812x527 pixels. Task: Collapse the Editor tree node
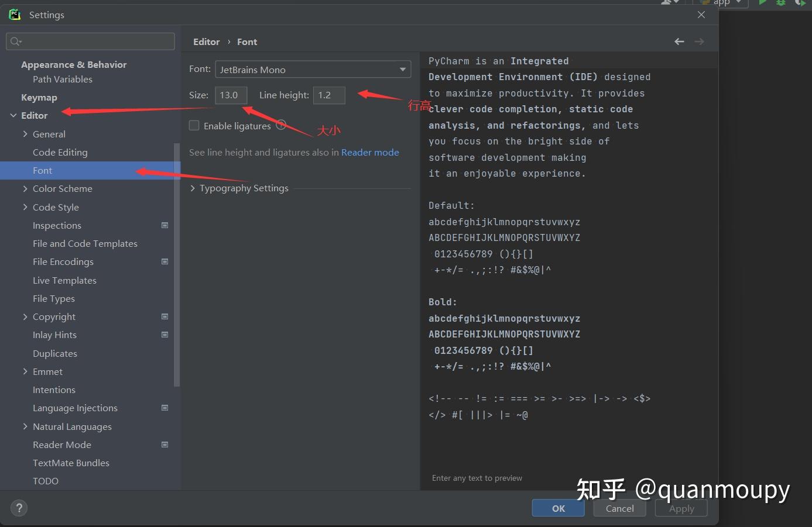pos(13,115)
